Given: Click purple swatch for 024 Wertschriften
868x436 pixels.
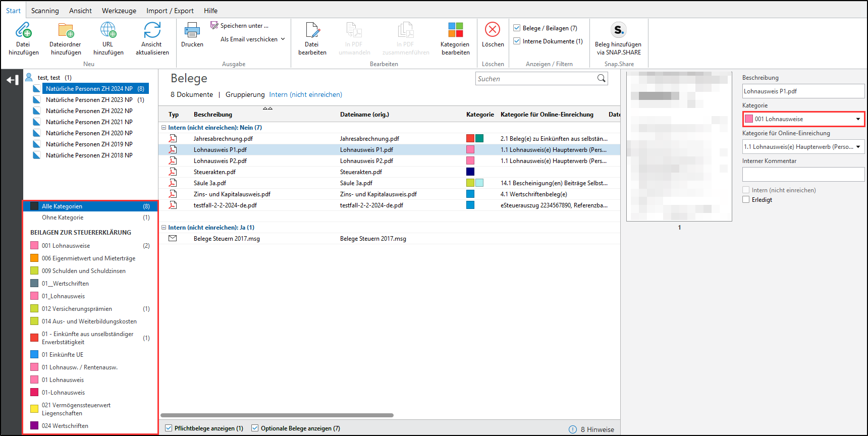Looking at the screenshot, I should pos(34,425).
